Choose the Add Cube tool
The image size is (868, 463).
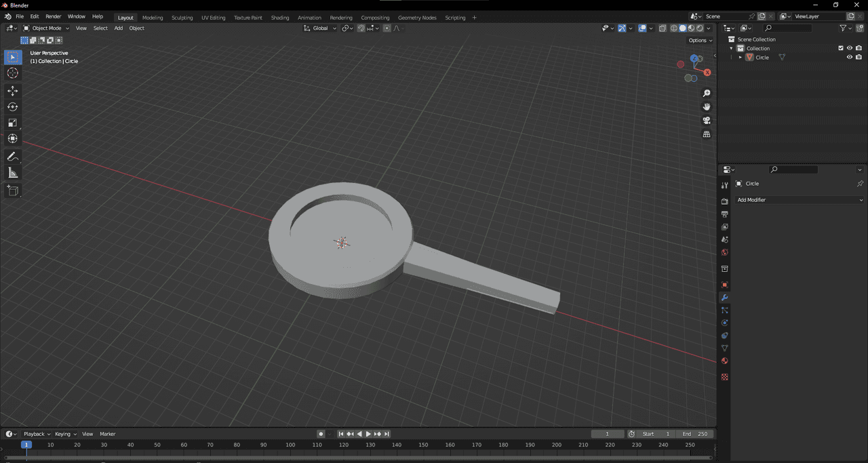click(x=13, y=191)
